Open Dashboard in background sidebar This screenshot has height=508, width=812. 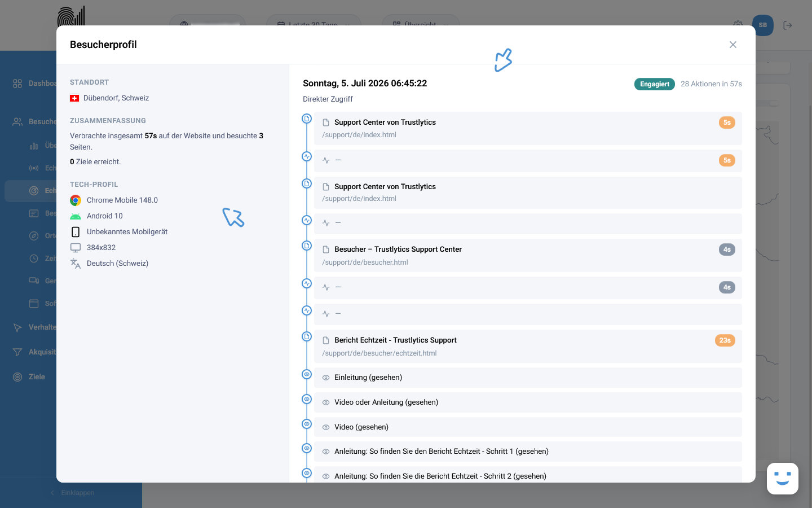click(34, 84)
